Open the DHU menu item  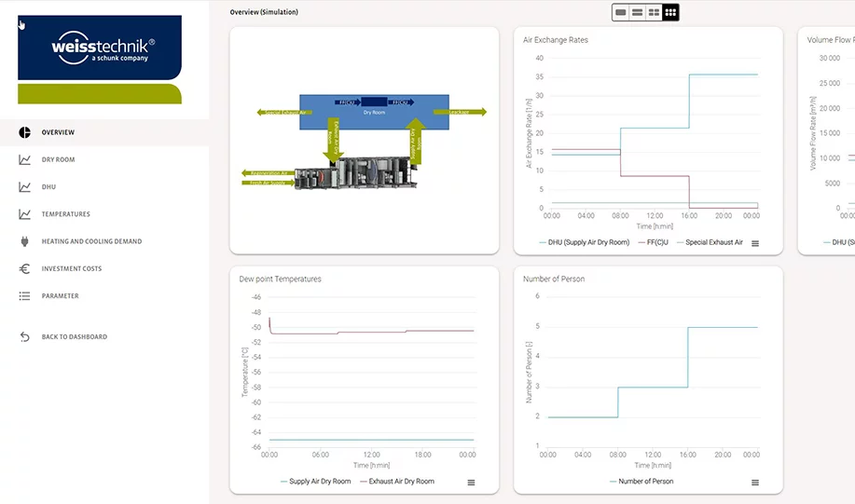48,187
